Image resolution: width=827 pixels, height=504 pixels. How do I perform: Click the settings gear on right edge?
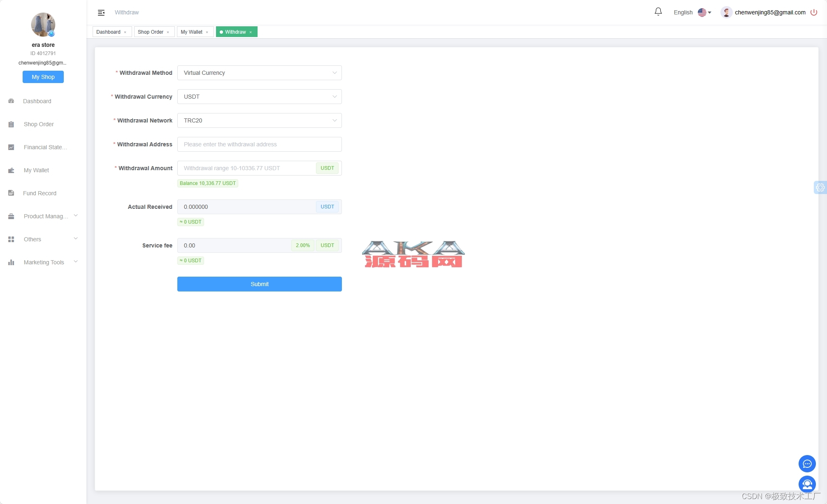click(x=820, y=187)
